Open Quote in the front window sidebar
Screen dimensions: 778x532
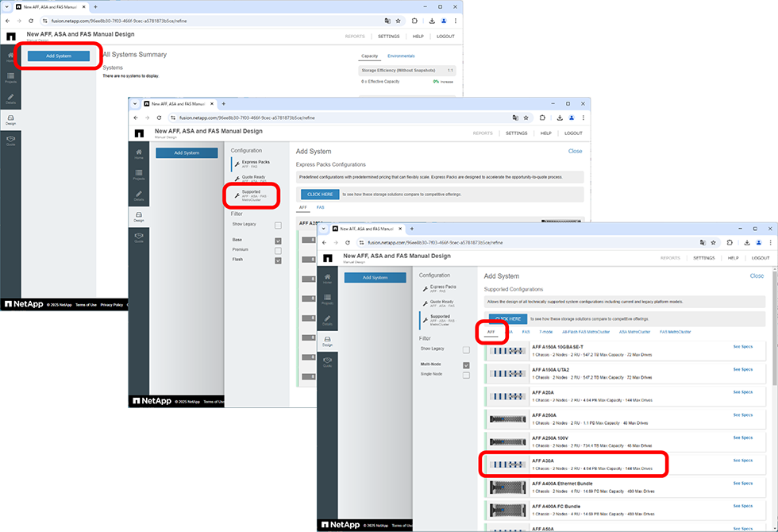[x=327, y=362]
